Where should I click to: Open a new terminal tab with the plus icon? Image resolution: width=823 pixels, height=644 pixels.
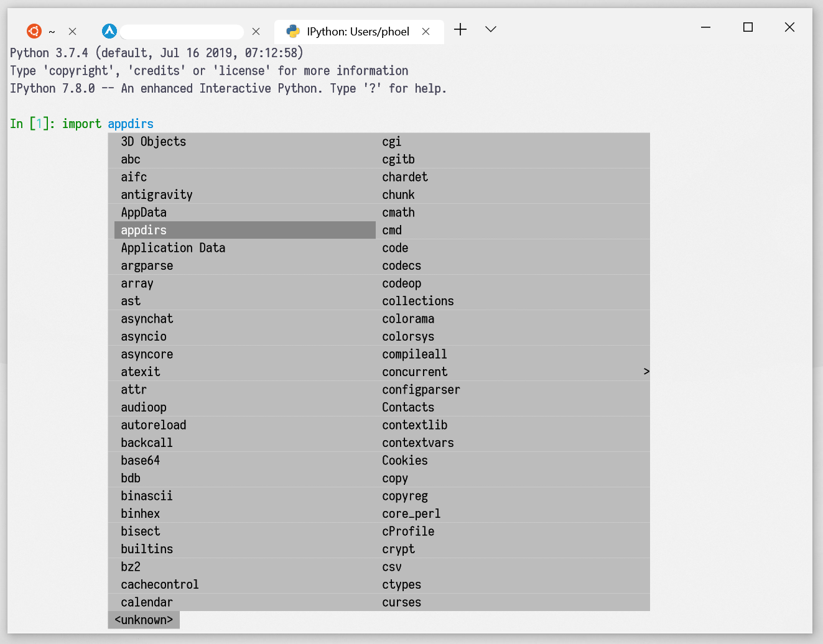pos(460,29)
